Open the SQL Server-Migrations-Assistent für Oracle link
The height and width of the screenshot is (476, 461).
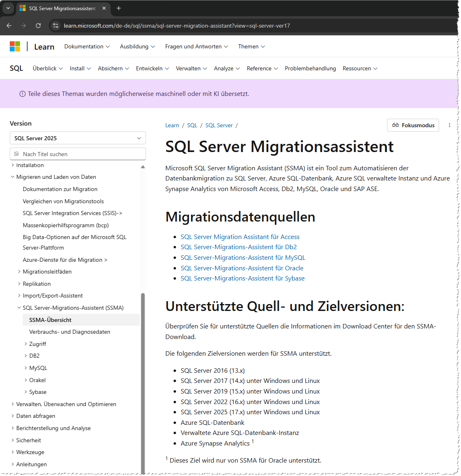click(x=242, y=268)
